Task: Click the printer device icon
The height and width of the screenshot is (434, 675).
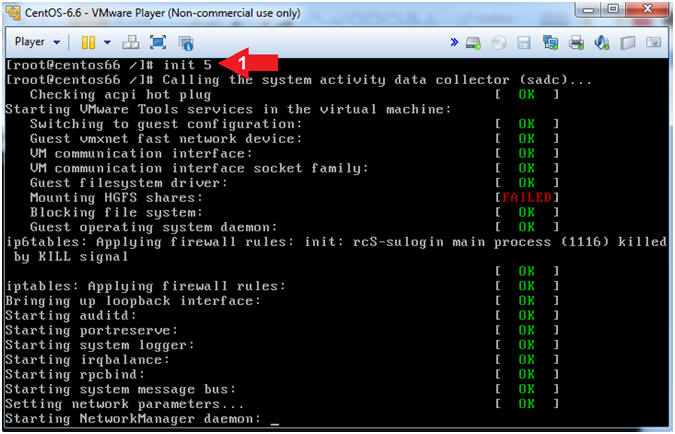Action: [576, 43]
